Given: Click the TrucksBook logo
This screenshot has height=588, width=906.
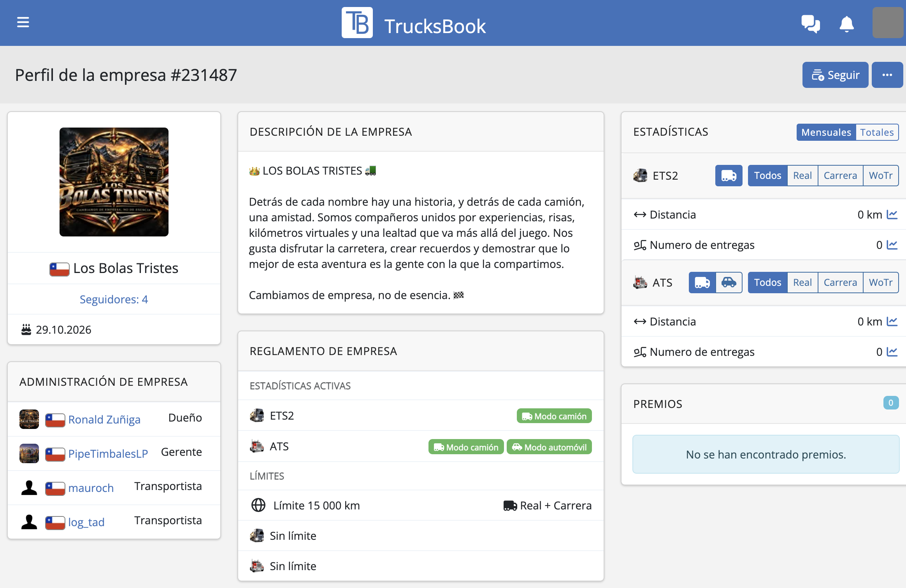Looking at the screenshot, I should 414,23.
